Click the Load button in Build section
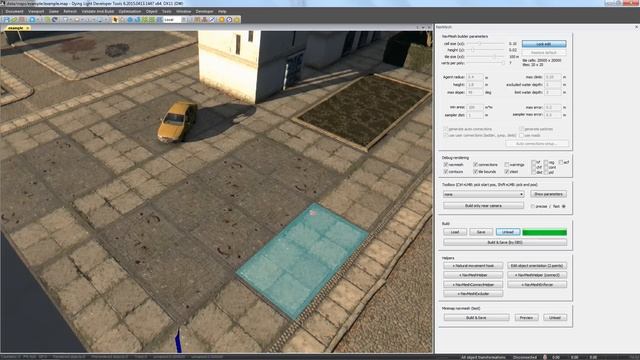The height and width of the screenshot is (360, 640). click(x=455, y=232)
